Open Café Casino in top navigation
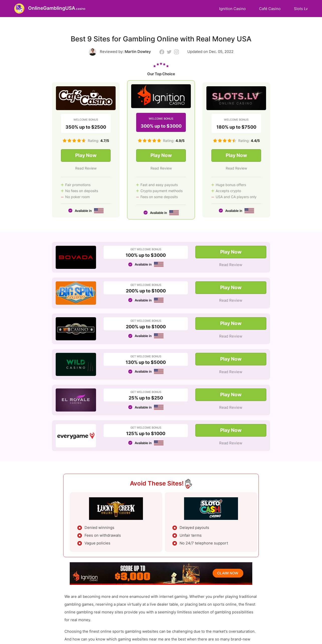 270,9
